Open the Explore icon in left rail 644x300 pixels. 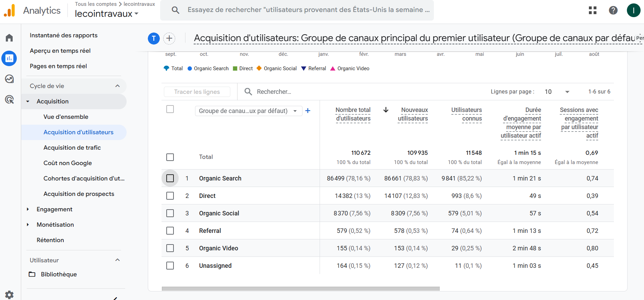(x=9, y=79)
